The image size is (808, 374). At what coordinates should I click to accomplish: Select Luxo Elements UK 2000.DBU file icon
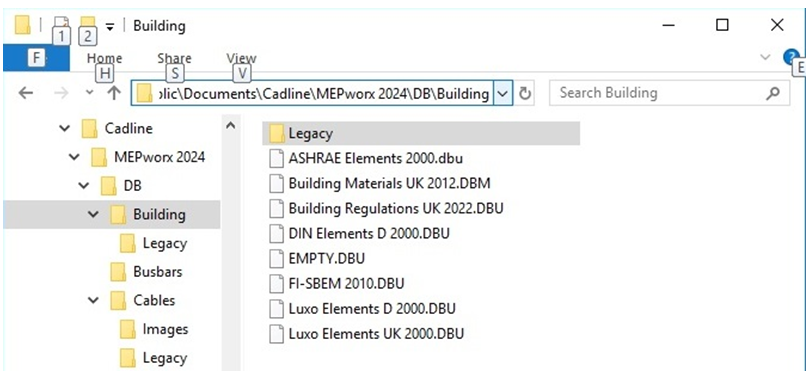[277, 333]
